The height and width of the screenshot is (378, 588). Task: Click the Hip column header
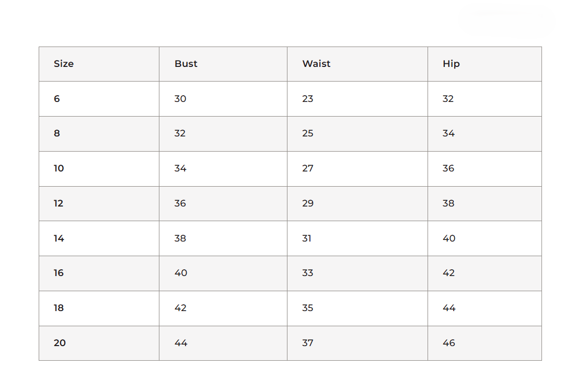[451, 64]
